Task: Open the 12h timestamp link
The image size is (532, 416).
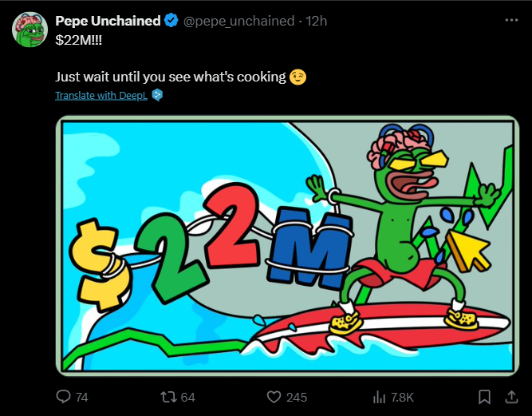Action: tap(316, 21)
